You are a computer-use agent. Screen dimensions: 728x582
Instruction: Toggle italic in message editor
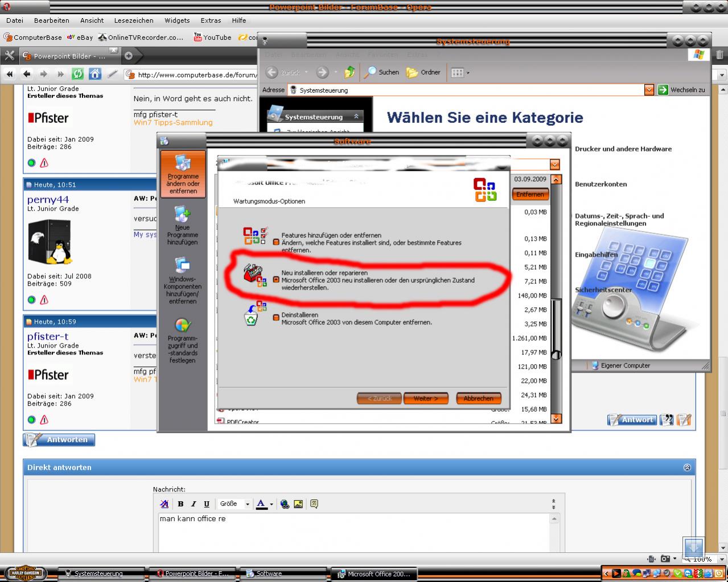[194, 503]
